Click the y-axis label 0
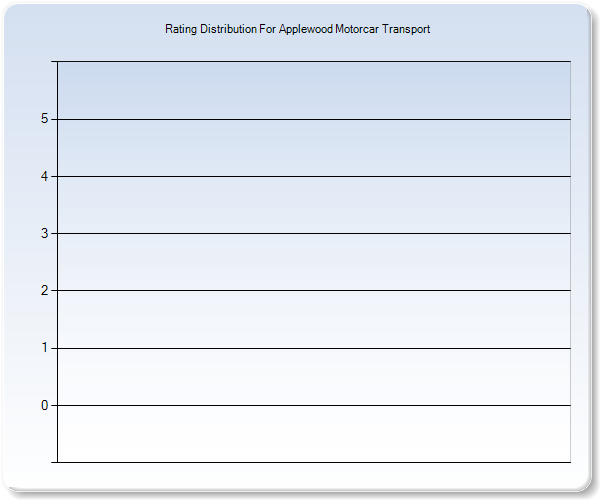Screen dimensions: 600x500 pos(44,405)
